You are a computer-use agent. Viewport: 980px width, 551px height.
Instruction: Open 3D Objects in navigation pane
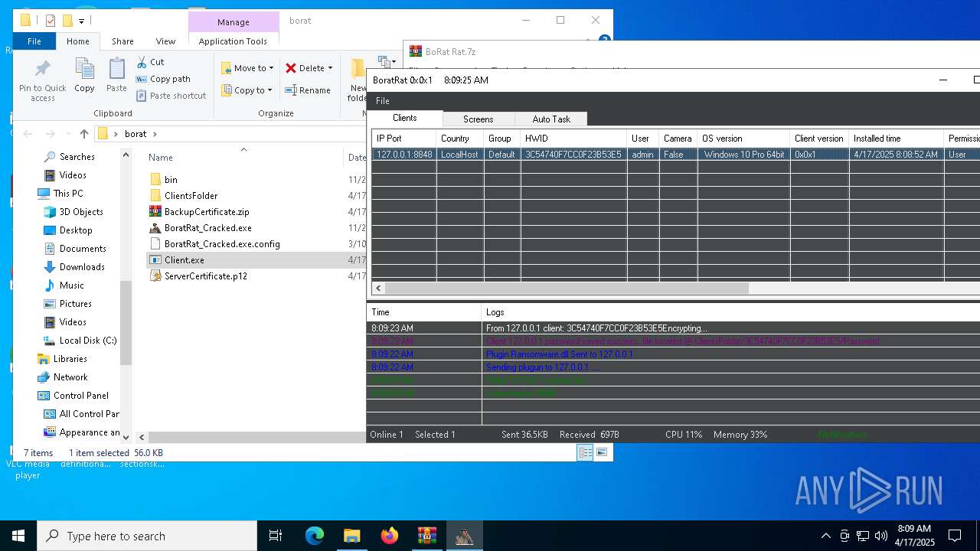(81, 212)
